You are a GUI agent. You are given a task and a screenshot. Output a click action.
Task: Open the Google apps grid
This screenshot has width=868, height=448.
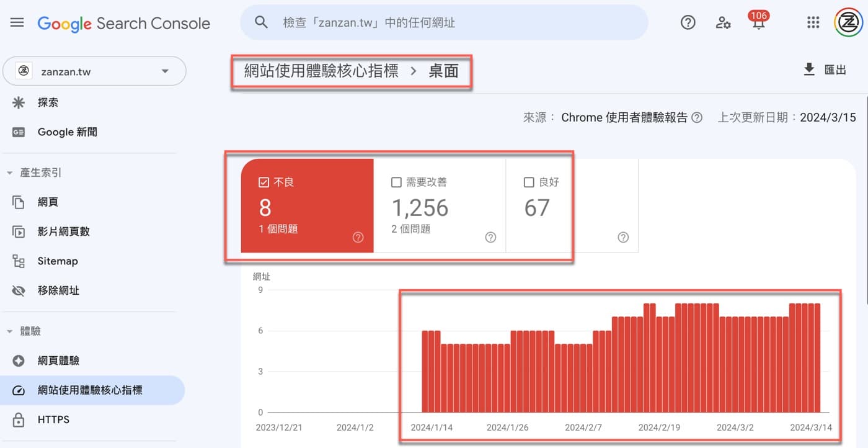pos(813,23)
